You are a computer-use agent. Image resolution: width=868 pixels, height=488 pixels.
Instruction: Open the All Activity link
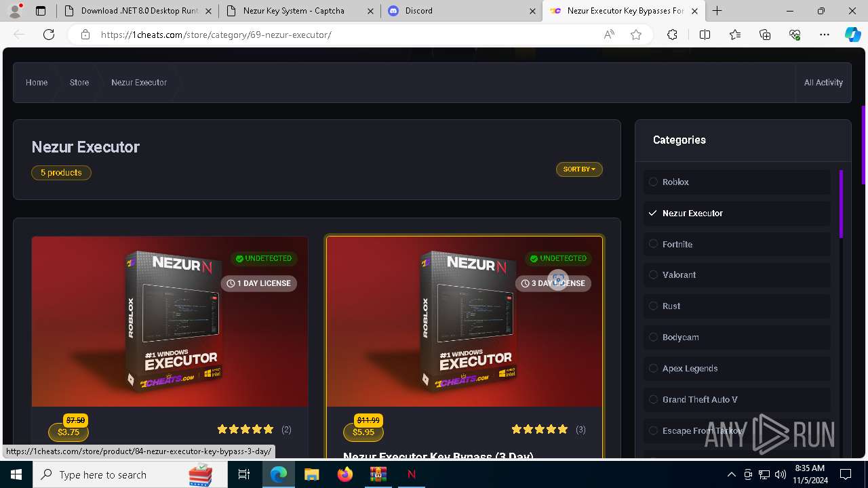(823, 83)
